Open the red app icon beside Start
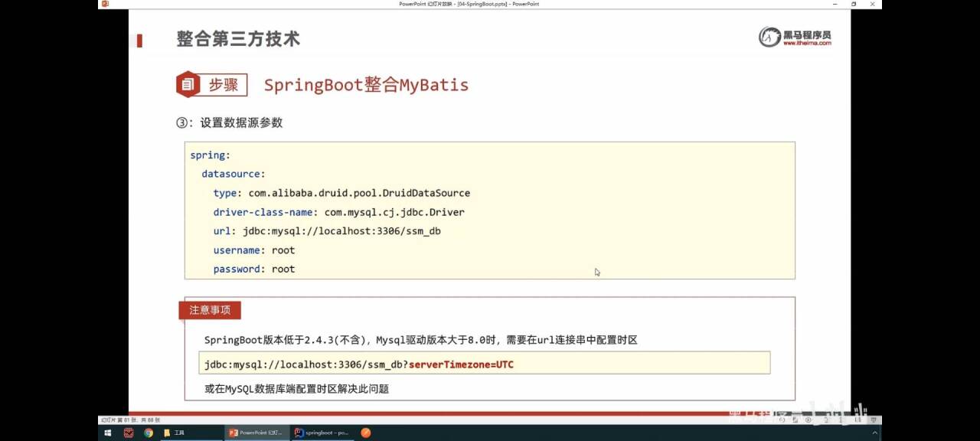980x441 pixels. [129, 433]
